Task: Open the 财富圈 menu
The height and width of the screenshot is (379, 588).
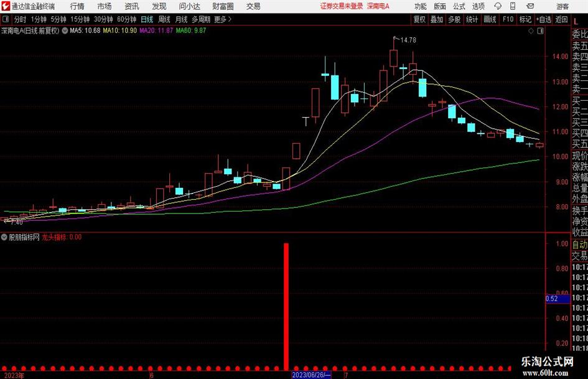Action: point(223,6)
